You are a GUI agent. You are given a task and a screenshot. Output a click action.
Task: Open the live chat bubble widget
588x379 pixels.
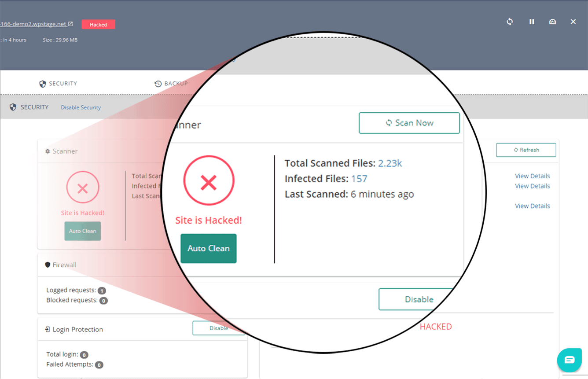[569, 360]
